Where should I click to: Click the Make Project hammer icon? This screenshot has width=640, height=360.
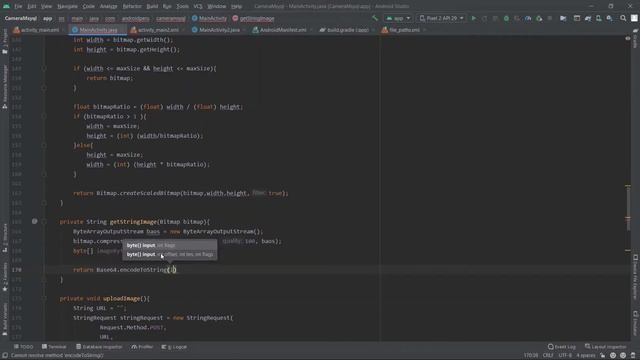pos(375,18)
